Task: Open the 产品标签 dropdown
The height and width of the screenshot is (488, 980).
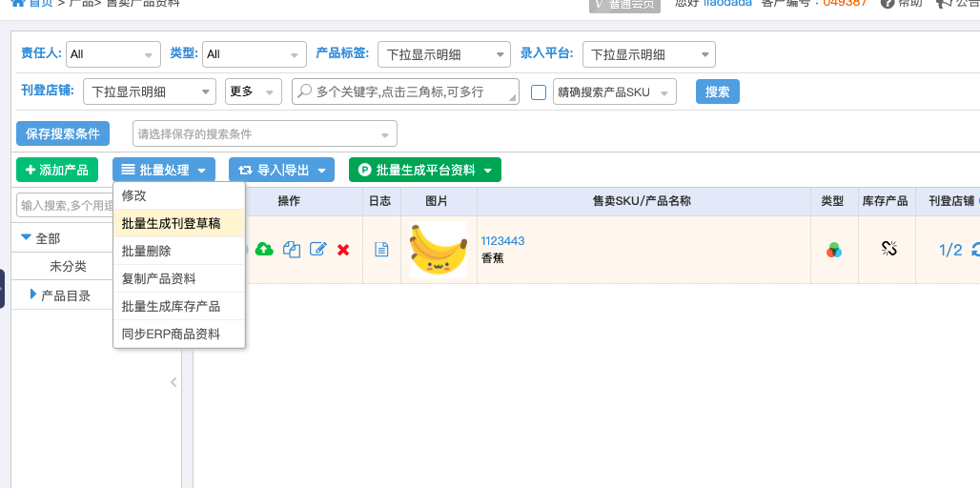Action: point(444,54)
